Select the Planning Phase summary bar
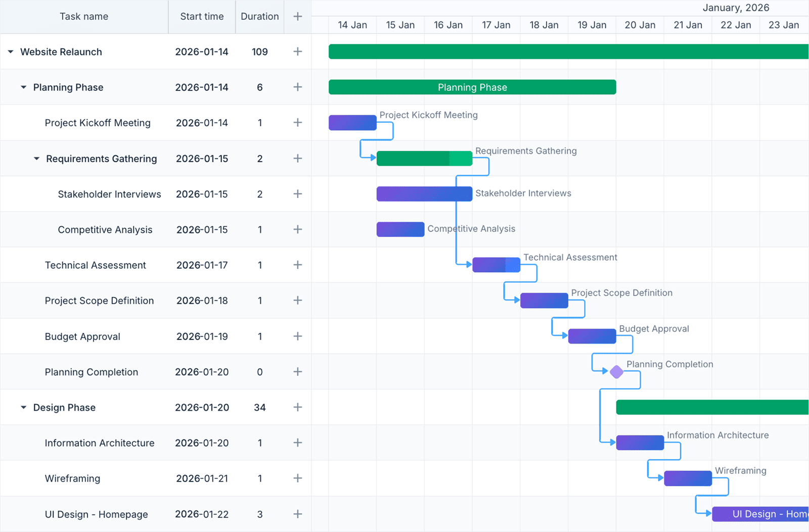 pyautogui.click(x=472, y=87)
